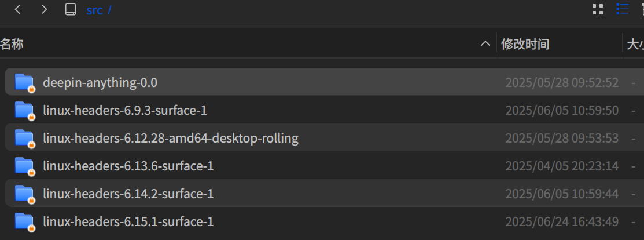Image resolution: width=644 pixels, height=240 pixels.
Task: Select linux-headers-6.14.2-surface-1 folder name
Action: tap(128, 194)
